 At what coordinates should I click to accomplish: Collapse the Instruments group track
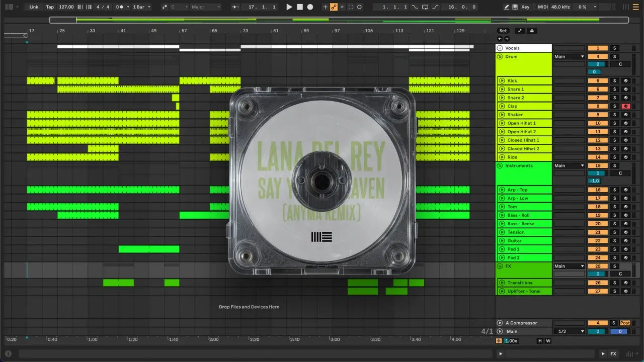[x=500, y=166]
